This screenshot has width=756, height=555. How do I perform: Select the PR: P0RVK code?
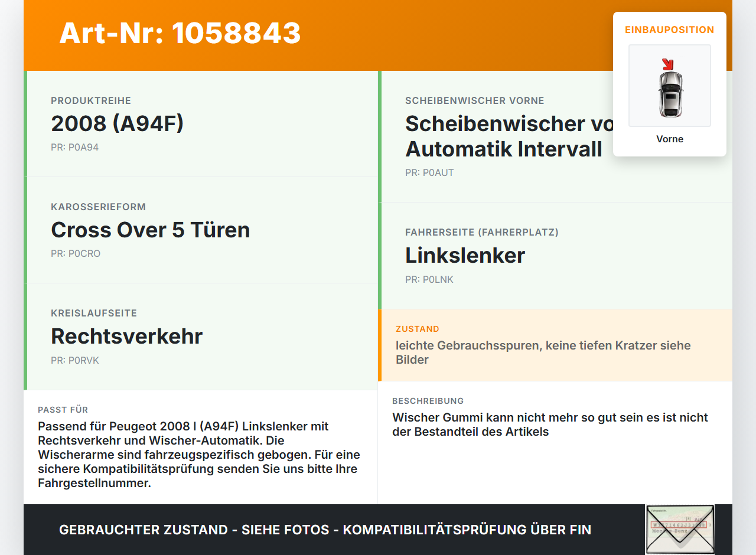[x=75, y=360]
